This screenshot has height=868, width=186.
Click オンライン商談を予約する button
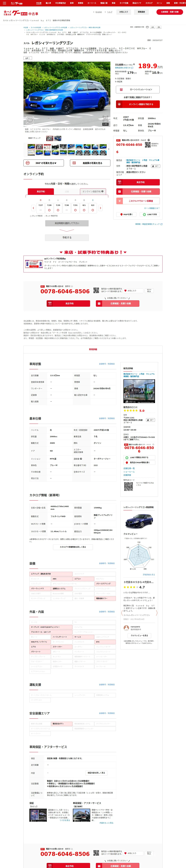pyautogui.click(x=138, y=104)
